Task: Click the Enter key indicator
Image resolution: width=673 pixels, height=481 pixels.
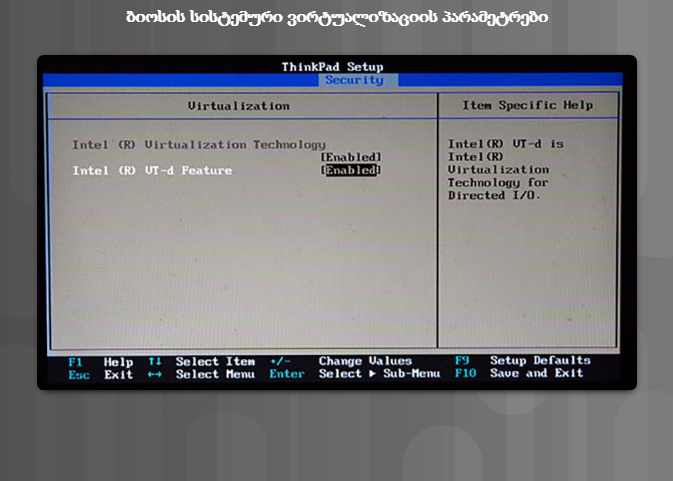Action: [x=286, y=374]
